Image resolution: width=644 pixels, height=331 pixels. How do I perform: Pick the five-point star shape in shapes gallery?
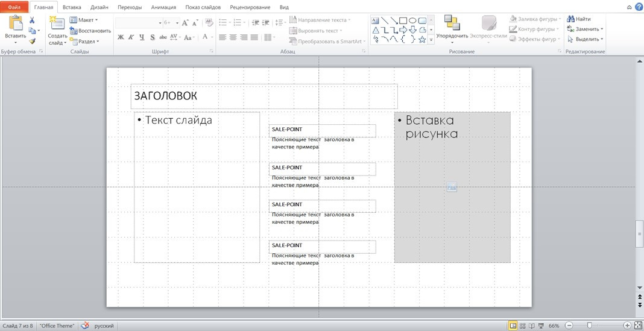[422, 39]
